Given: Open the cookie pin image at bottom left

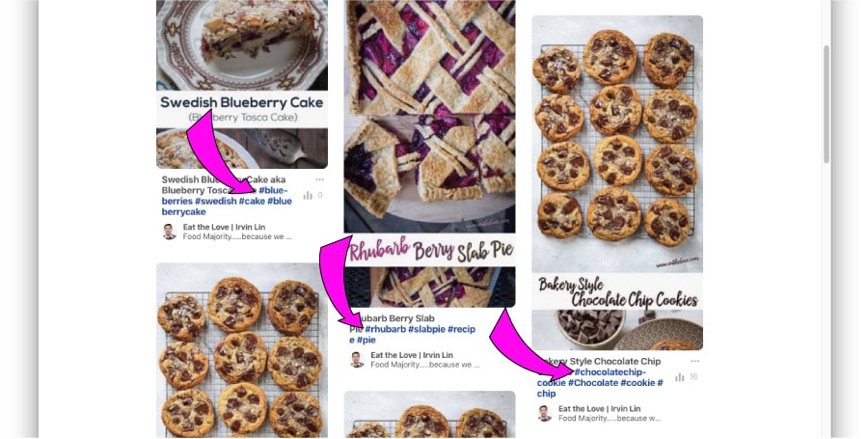Looking at the screenshot, I should pyautogui.click(x=242, y=350).
